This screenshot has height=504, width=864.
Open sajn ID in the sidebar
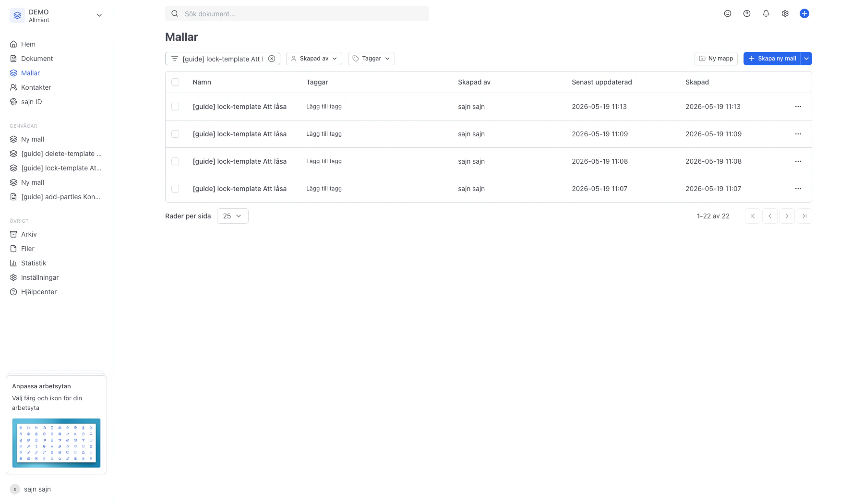tap(31, 102)
